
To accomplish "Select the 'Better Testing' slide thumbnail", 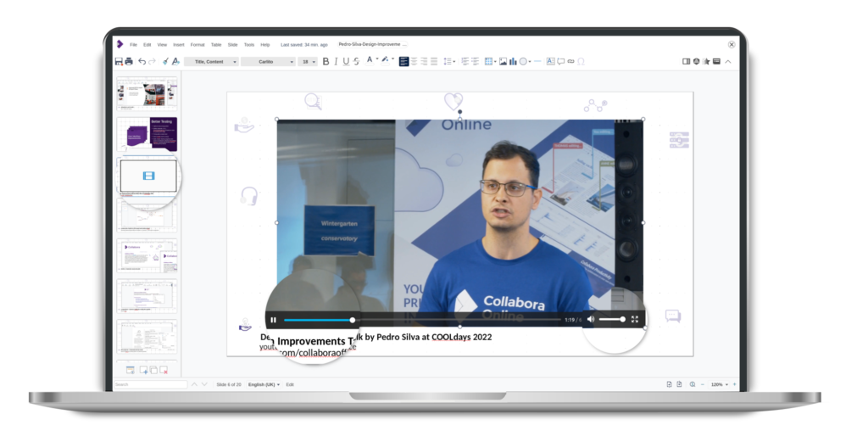I will (x=147, y=134).
